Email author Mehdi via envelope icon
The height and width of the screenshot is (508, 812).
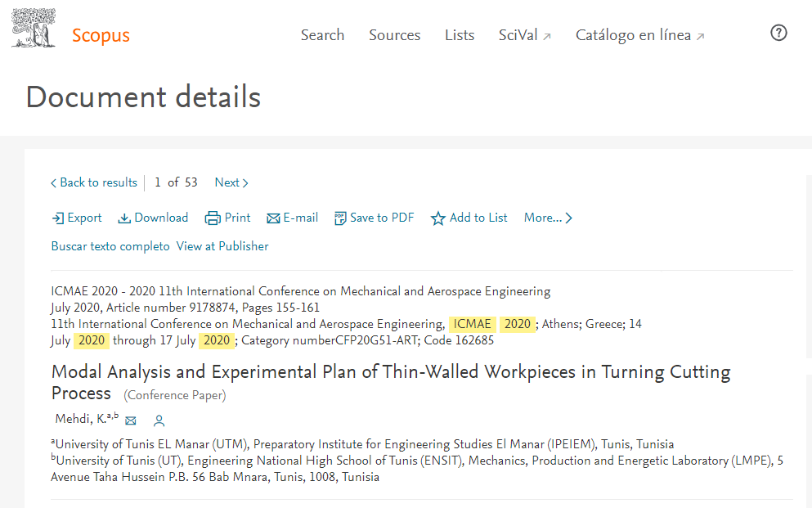click(x=131, y=420)
